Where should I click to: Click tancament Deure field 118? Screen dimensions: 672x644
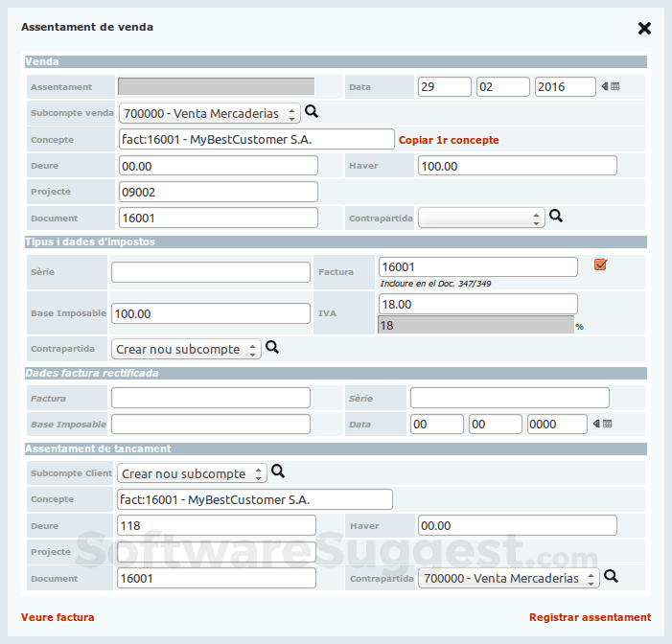pos(217,525)
